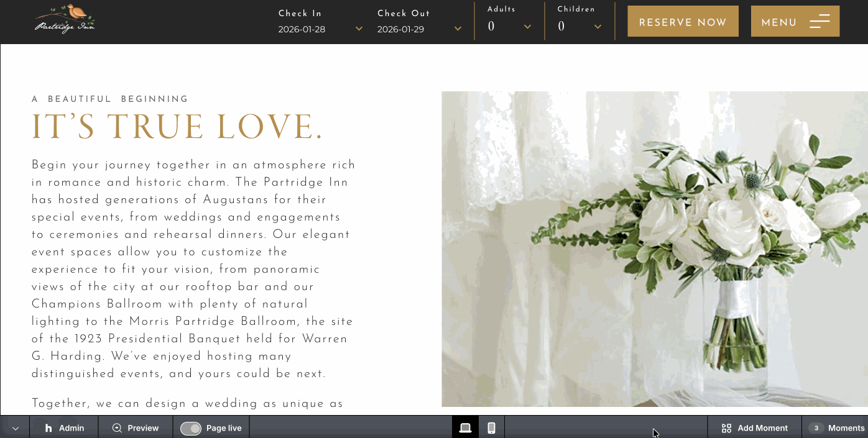Open the Admin menu item
The image size is (868, 438).
point(72,428)
